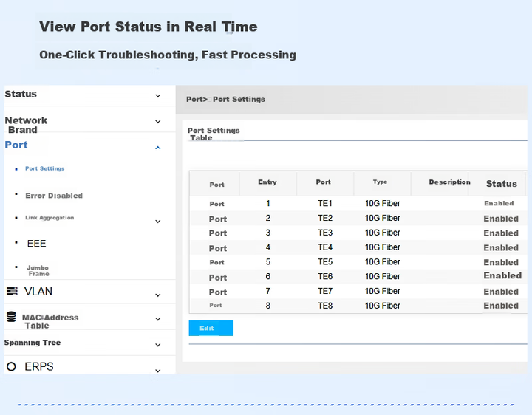Click 10G Fiber type in TE3 row
This screenshot has height=415, width=532.
coord(383,233)
